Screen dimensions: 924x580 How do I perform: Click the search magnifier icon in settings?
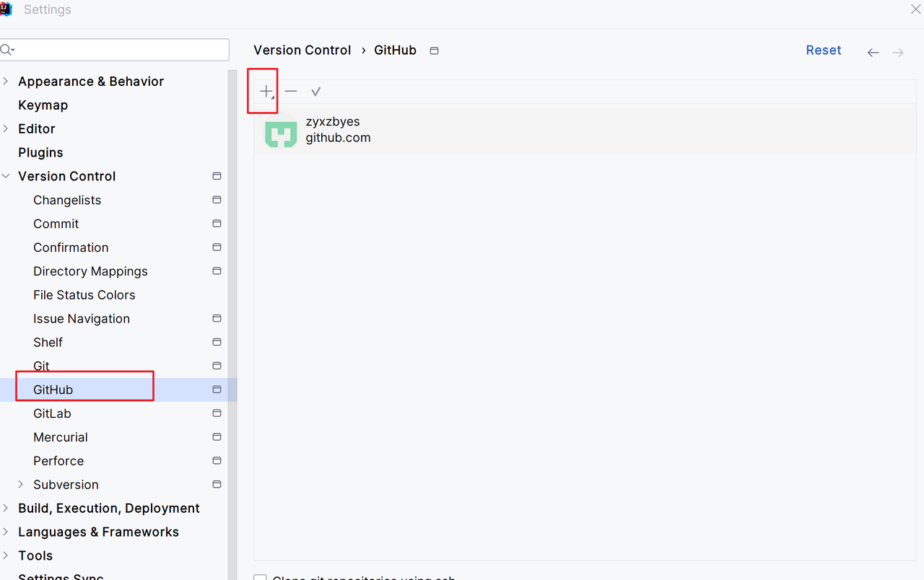pos(6,50)
